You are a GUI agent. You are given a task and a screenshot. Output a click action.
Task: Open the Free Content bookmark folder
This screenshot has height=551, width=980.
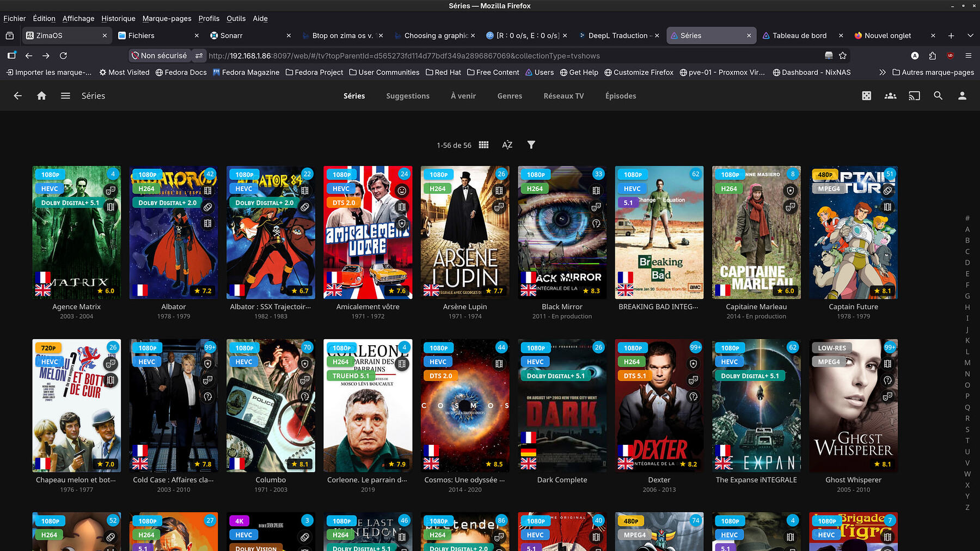point(493,72)
